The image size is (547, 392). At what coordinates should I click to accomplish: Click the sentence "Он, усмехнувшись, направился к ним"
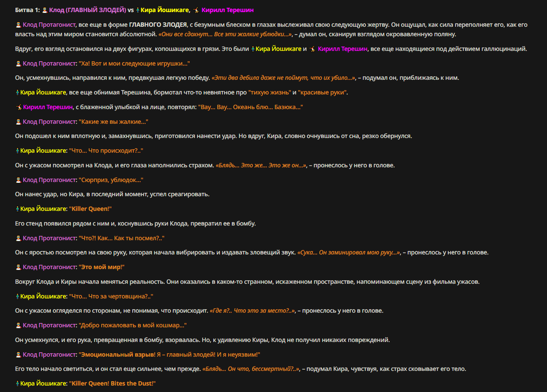112,78
